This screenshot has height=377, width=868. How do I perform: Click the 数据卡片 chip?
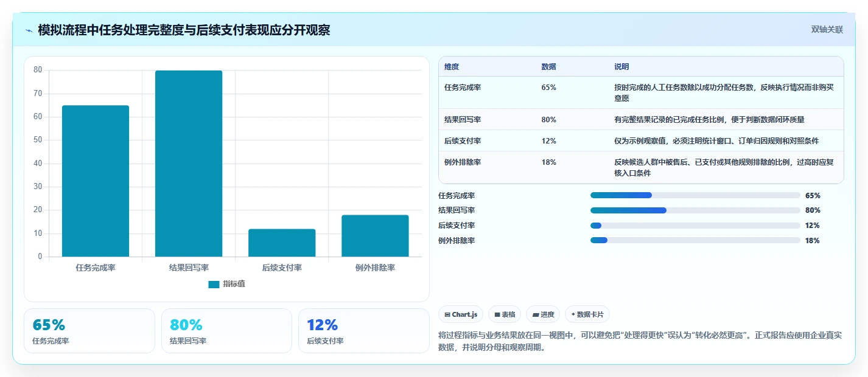coord(587,314)
